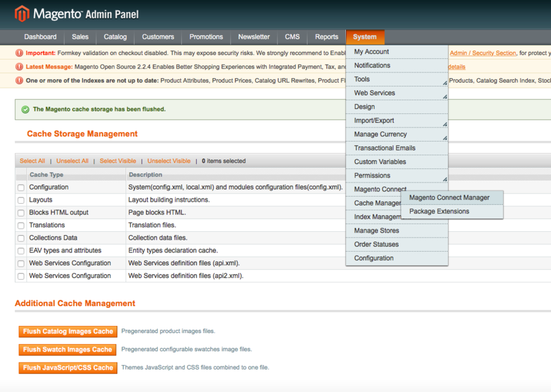Expand the Web Services submenu
The image size is (551, 392).
(x=374, y=93)
